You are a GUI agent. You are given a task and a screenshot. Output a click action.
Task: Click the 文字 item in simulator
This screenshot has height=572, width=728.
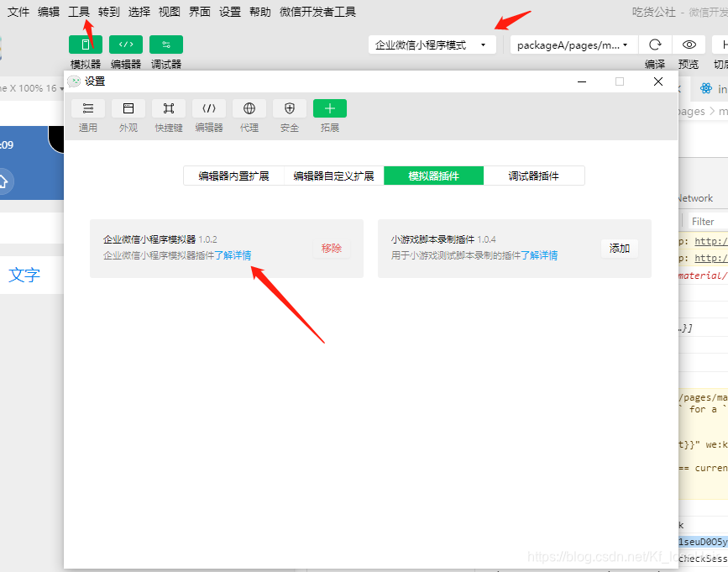24,275
